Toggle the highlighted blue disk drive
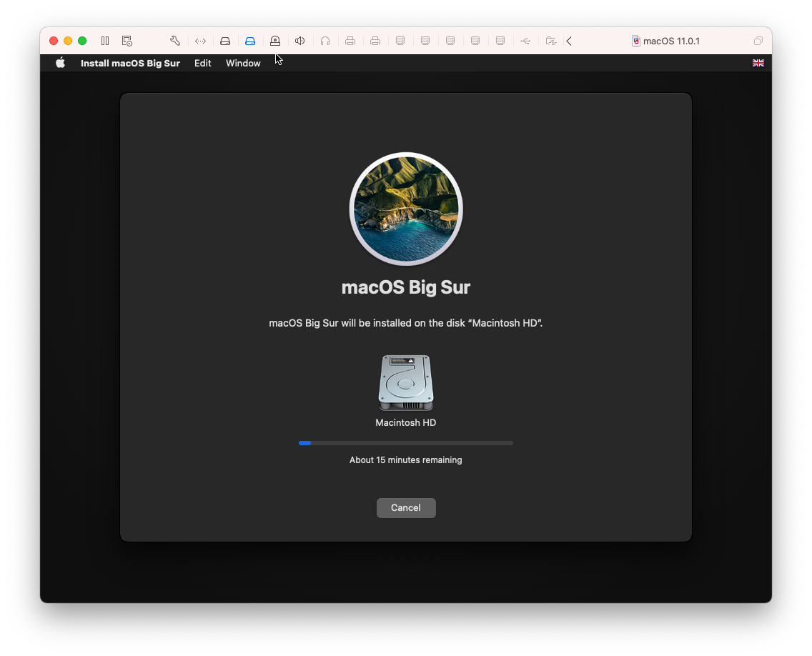 click(250, 41)
